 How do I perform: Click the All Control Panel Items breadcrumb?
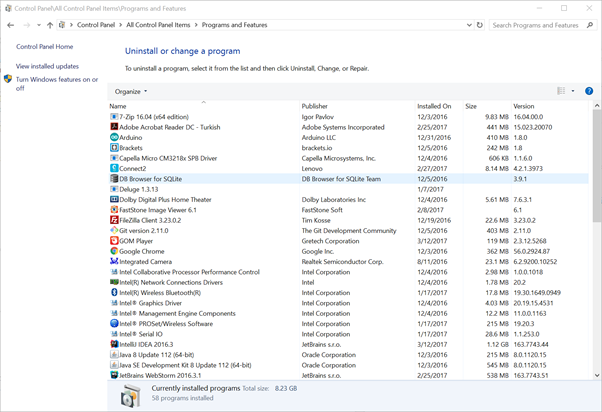158,25
